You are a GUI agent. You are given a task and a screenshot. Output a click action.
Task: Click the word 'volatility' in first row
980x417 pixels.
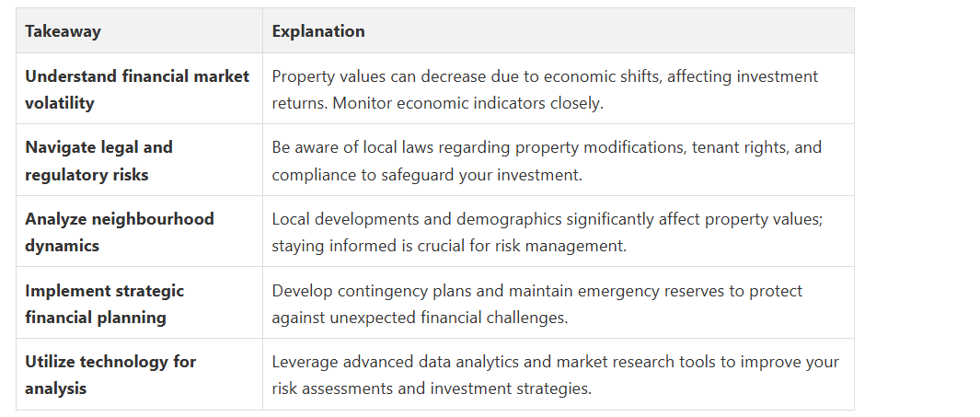[x=60, y=103]
